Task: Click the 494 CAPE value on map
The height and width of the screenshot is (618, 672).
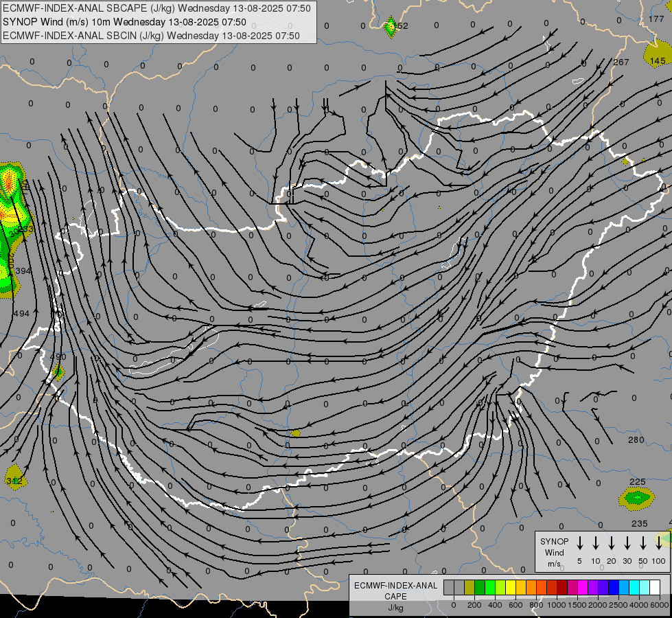Action: (x=21, y=314)
